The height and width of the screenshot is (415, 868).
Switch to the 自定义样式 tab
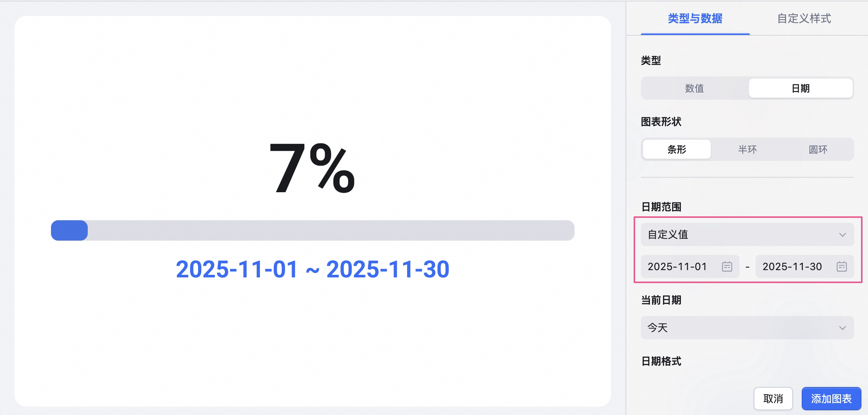click(804, 18)
